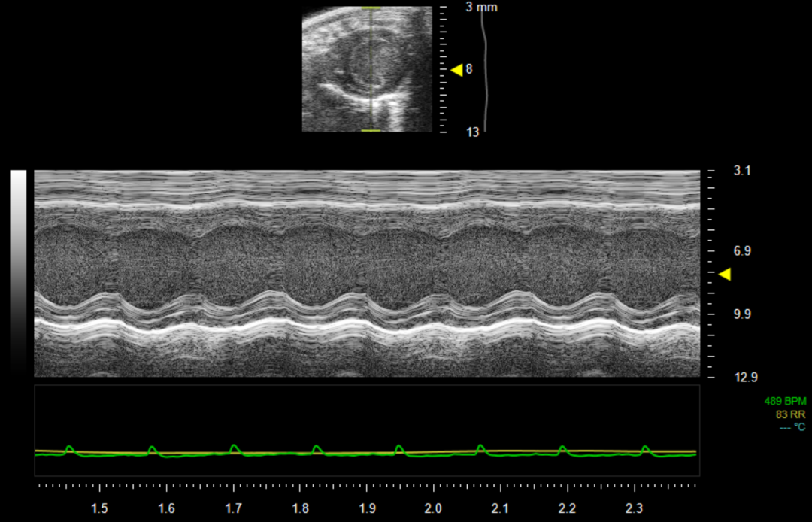Click the grayscale bar left of M-mode
Screen dimensions: 812x522
(x=19, y=272)
